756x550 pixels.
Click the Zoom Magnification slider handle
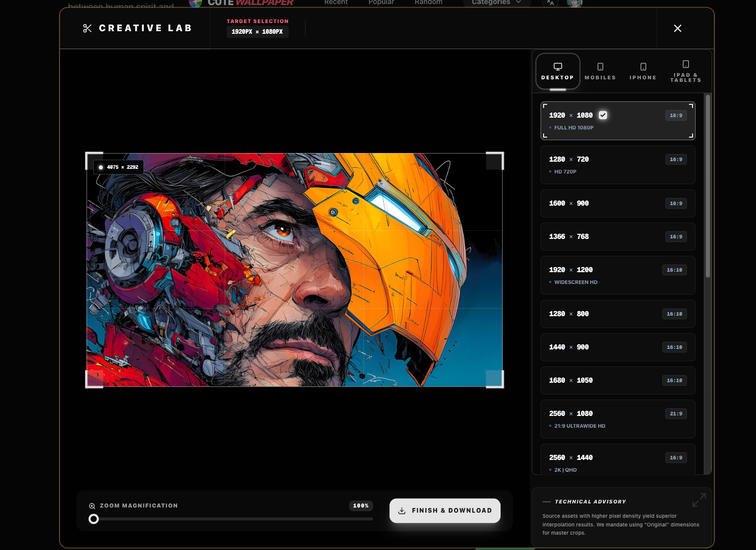[94, 519]
